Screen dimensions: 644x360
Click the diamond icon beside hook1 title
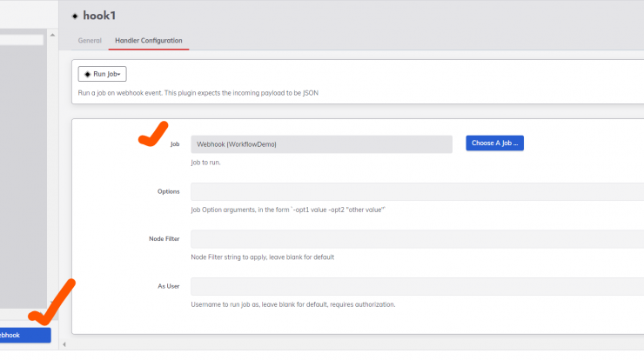point(75,16)
